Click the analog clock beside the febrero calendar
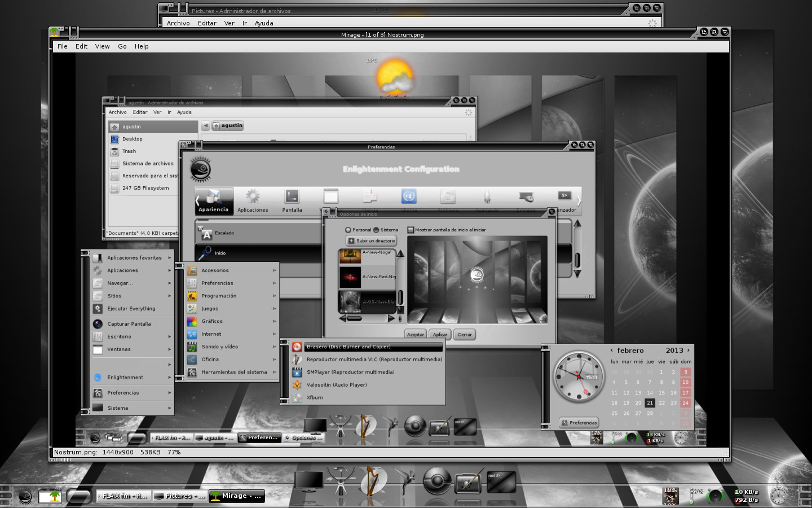This screenshot has height=508, width=812. (x=578, y=376)
